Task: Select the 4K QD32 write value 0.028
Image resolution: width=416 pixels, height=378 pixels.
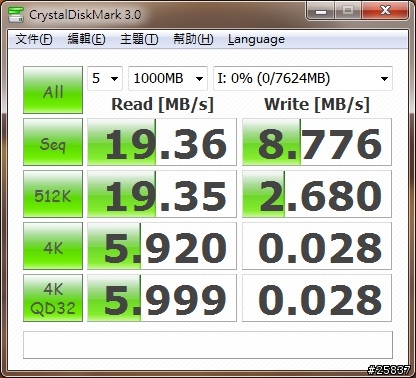Action: [x=317, y=298]
